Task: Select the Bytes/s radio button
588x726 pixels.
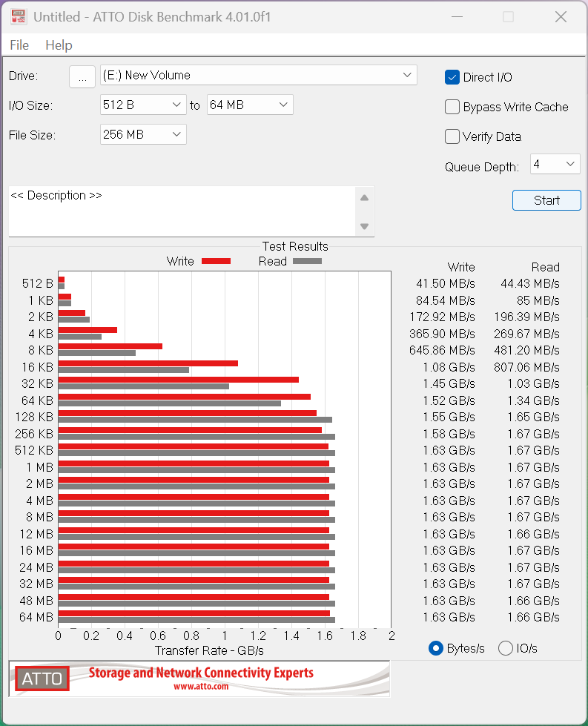Action: click(436, 648)
